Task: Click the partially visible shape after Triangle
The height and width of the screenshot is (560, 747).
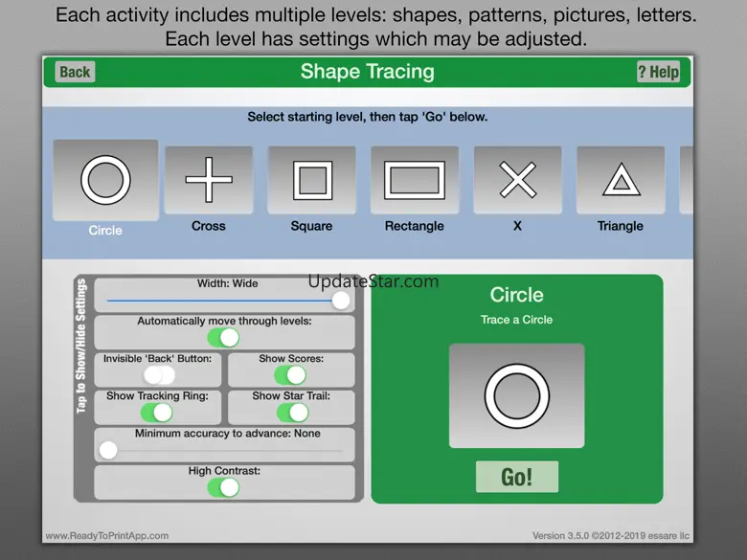Action: point(686,180)
